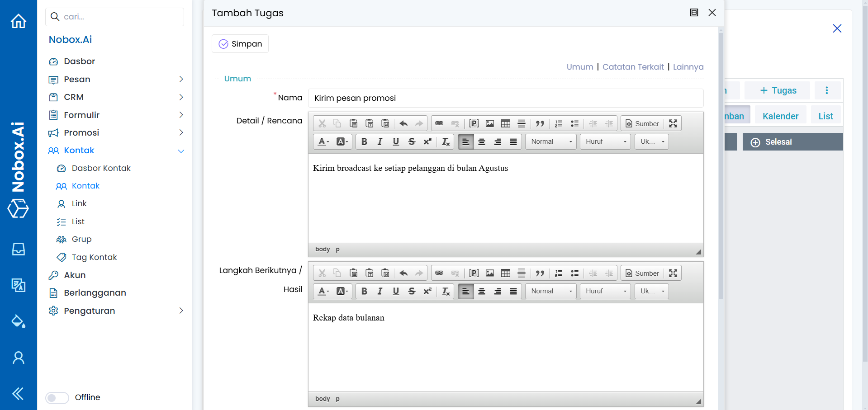Click the Nama input field
Screen dimensions: 868x410
[505, 98]
